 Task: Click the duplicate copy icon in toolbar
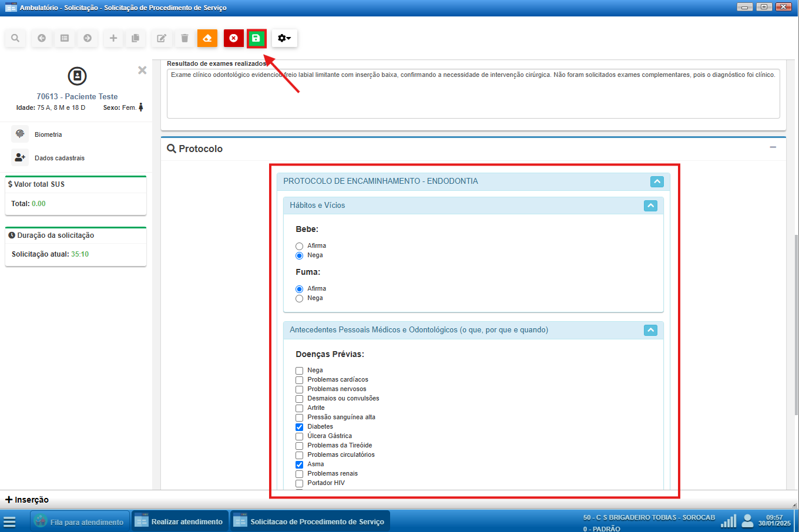click(136, 38)
